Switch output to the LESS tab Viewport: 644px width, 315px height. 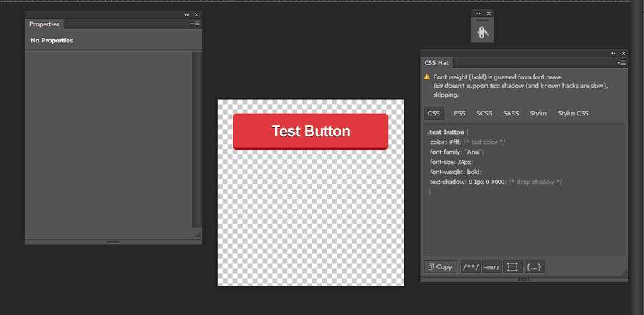pos(458,113)
